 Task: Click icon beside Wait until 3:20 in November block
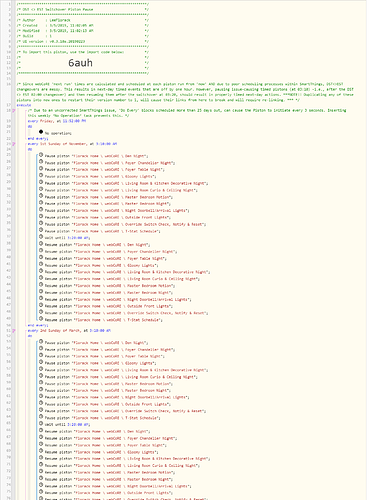[x=41, y=237]
